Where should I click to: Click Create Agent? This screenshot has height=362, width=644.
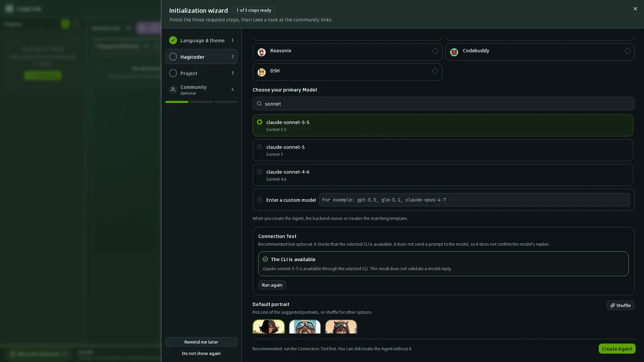coord(617,349)
